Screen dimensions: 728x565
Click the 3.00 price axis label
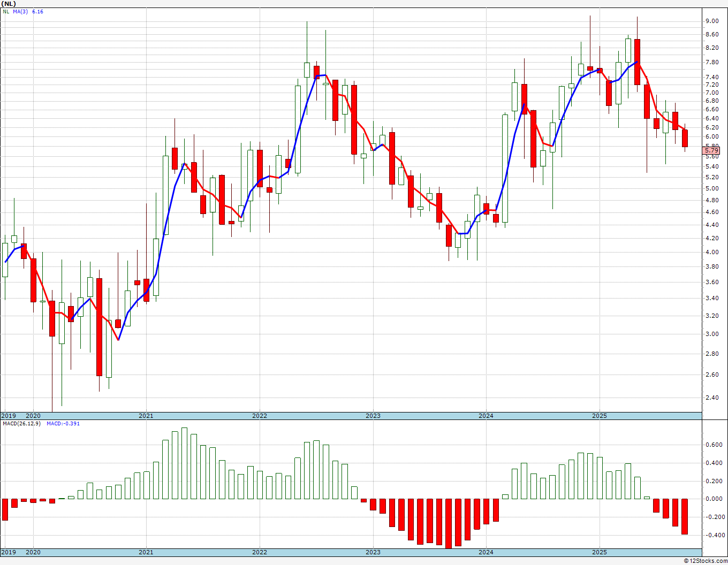[x=712, y=334]
